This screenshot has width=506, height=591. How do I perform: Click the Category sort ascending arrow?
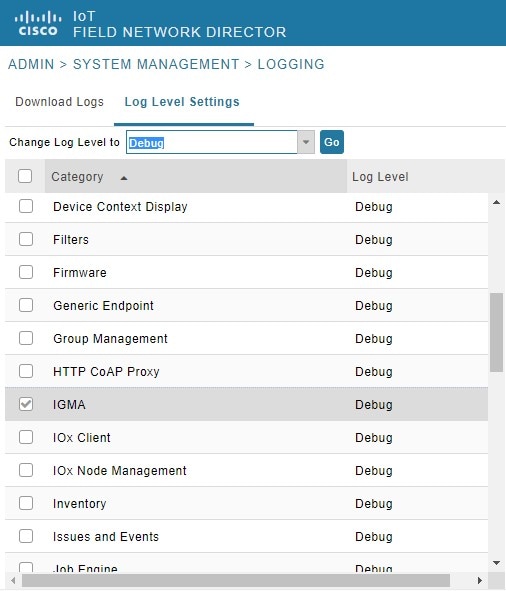124,178
